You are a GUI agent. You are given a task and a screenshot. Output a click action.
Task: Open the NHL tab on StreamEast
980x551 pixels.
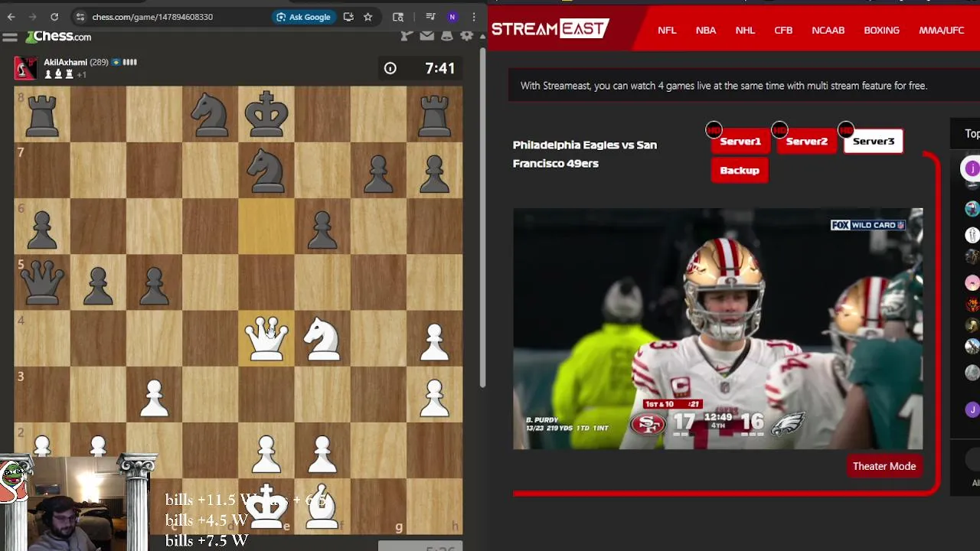pyautogui.click(x=745, y=30)
